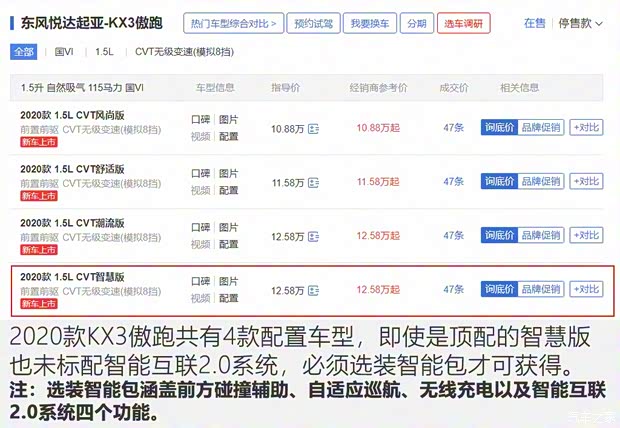Click the 选车调研 button
Screen dimensions: 620x428
(x=463, y=23)
